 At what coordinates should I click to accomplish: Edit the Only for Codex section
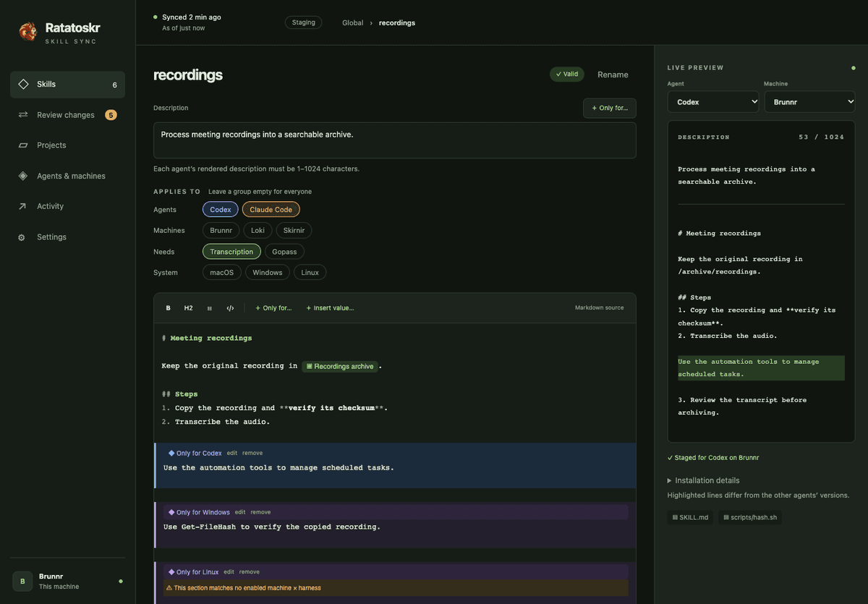click(x=232, y=454)
